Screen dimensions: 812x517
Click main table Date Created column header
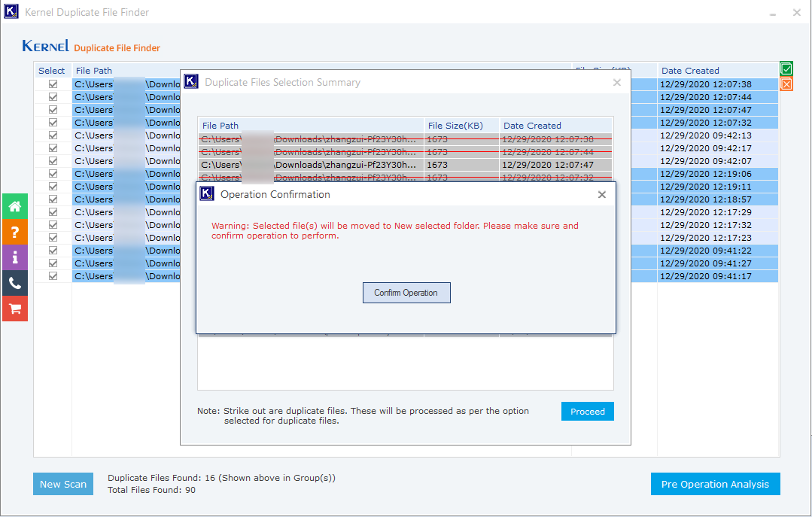(x=718, y=71)
